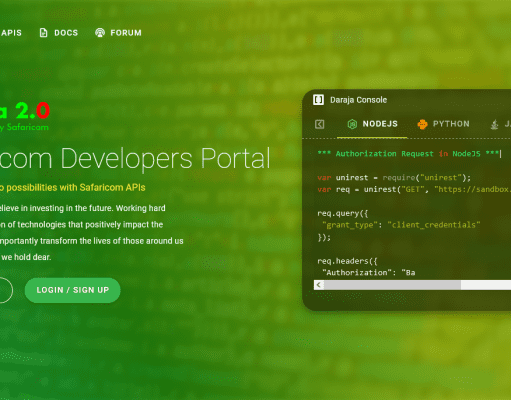Click the 'by Safaricom' logo text
The height and width of the screenshot is (400, 511).
[24, 127]
